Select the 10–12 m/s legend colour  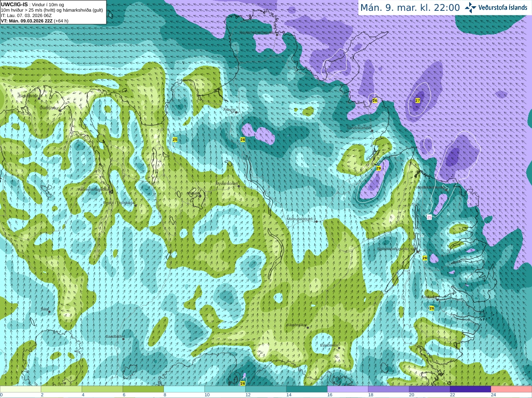pos(225,389)
